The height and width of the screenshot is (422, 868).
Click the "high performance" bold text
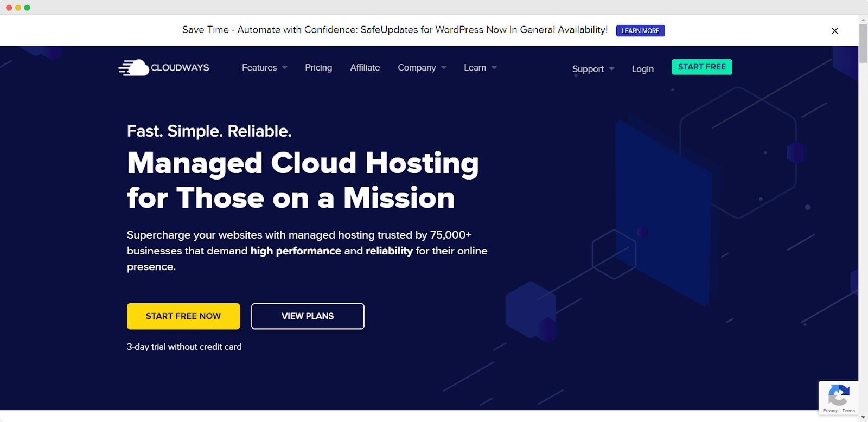pos(296,251)
